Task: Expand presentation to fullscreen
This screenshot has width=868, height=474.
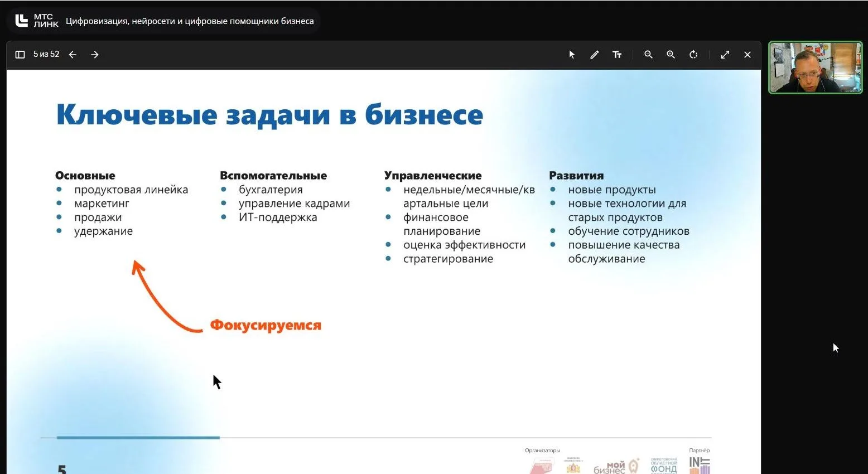Action: tap(725, 55)
